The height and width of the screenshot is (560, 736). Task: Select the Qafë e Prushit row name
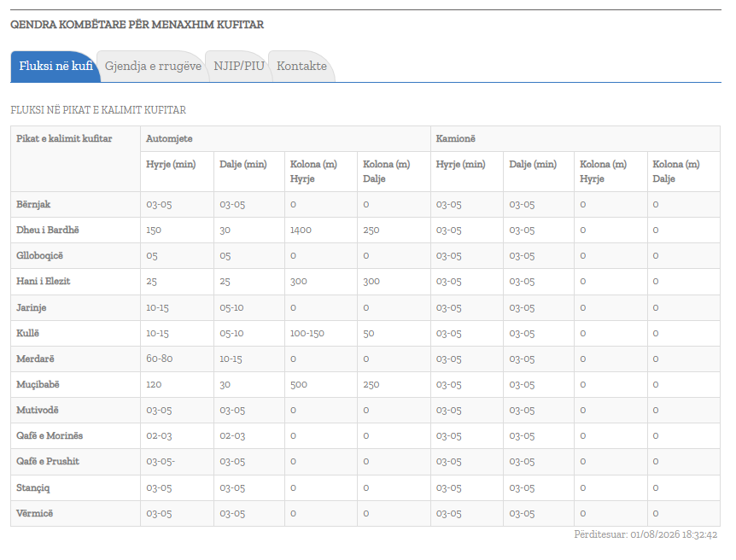48,462
